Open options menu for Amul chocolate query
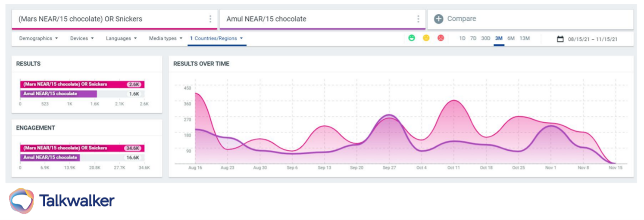 coord(418,19)
